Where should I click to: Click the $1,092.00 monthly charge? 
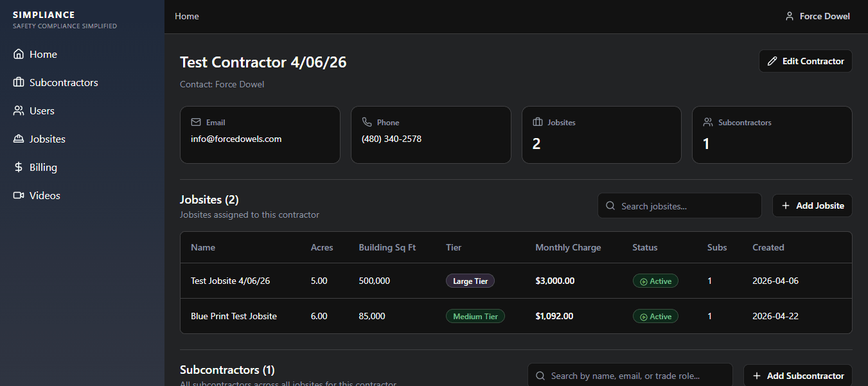pos(554,316)
